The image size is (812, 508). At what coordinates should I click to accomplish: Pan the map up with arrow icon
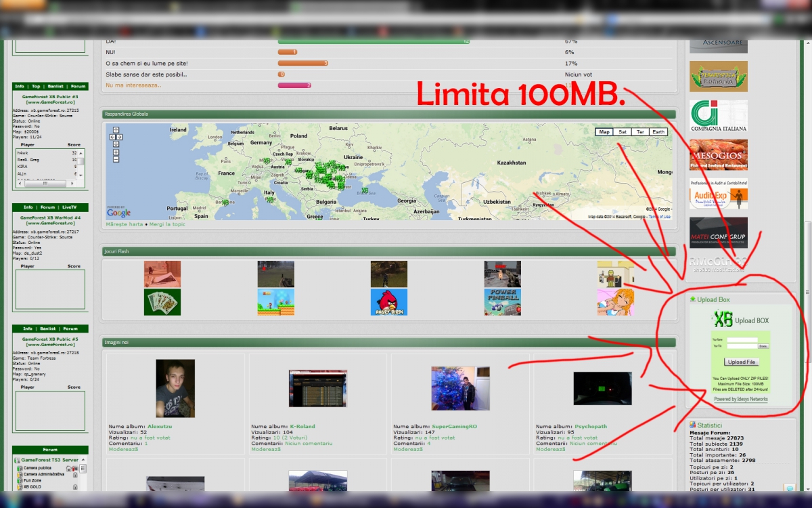116,129
